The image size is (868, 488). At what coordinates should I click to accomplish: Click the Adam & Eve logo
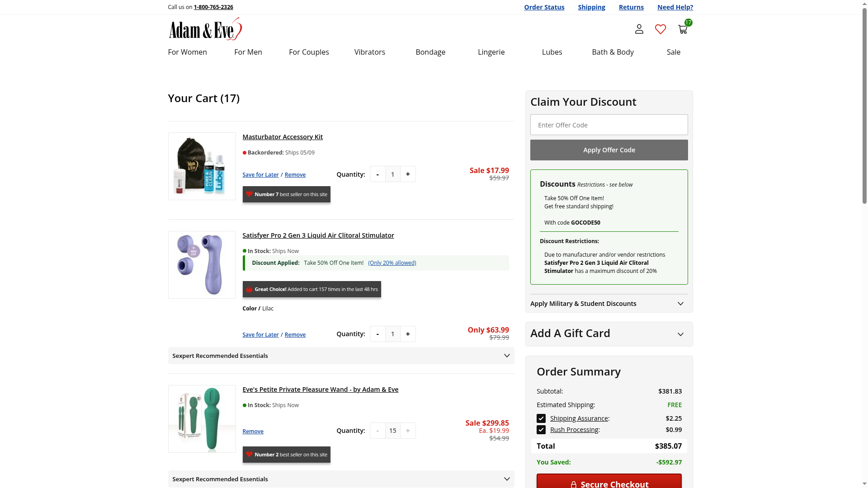click(x=205, y=29)
